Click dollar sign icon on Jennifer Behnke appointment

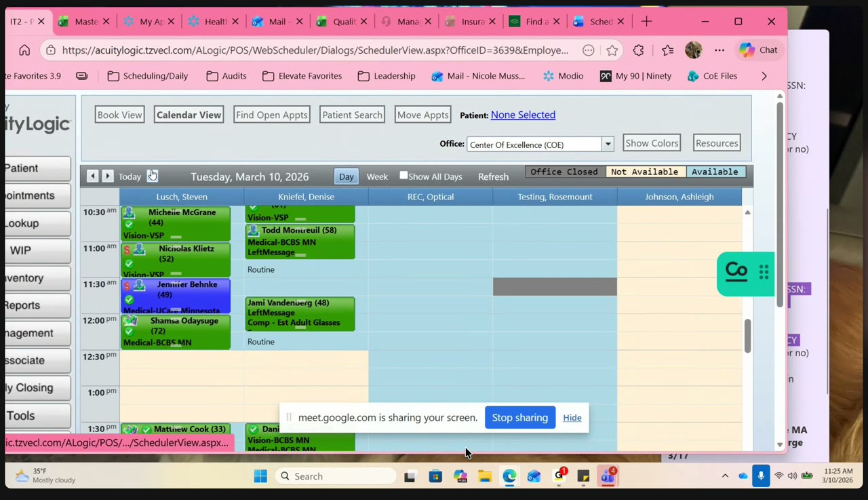[127, 286]
